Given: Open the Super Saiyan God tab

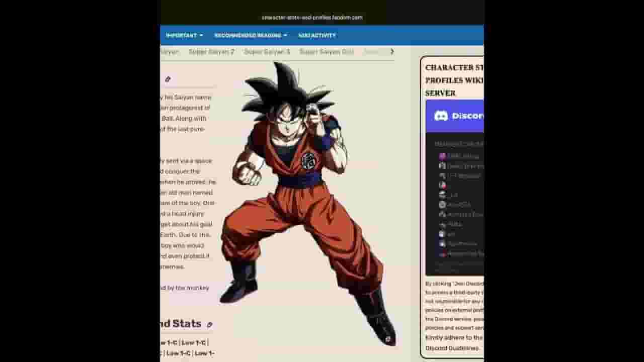Looking at the screenshot, I should [x=327, y=52].
